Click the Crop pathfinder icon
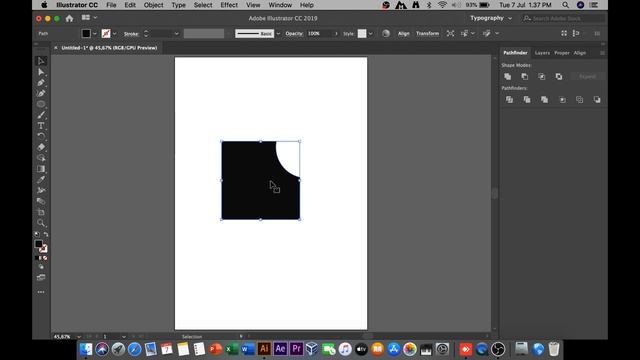640x360 pixels. pyautogui.click(x=562, y=100)
